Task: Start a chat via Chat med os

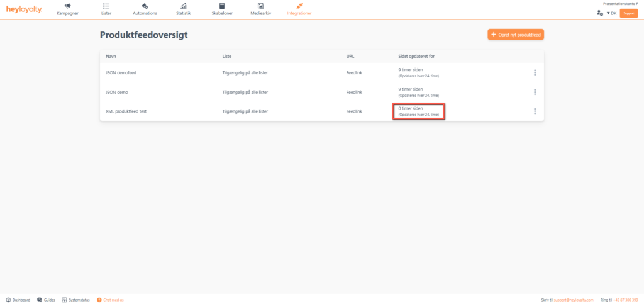Action: click(x=110, y=300)
